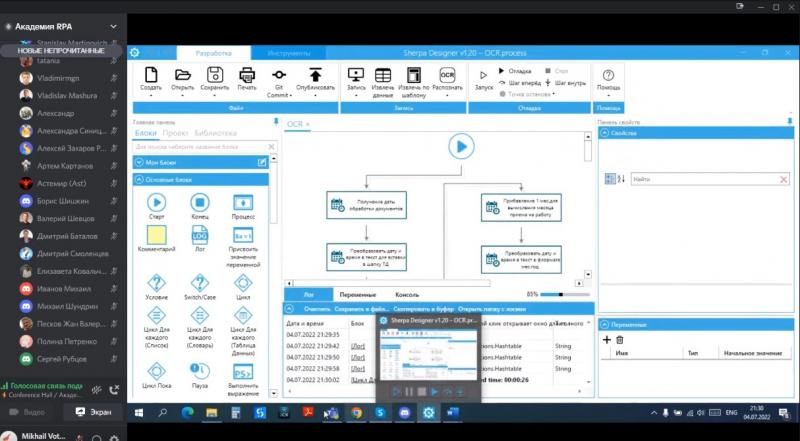The width and height of the screenshot is (800, 441).
Task: Toggle Discord Экран screen share button
Action: (93, 412)
